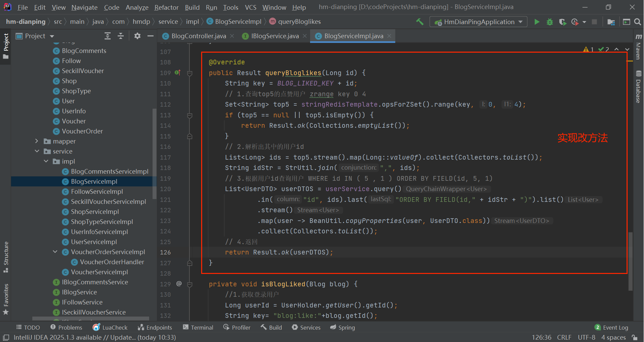This screenshot has width=644, height=342.
Task: Collapse all items in Project panel
Action: (x=121, y=36)
